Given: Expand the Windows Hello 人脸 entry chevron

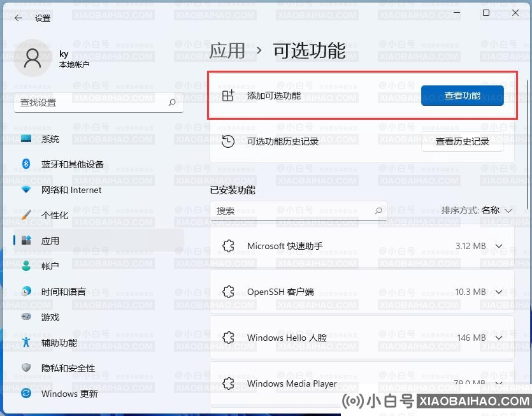Looking at the screenshot, I should tap(499, 337).
